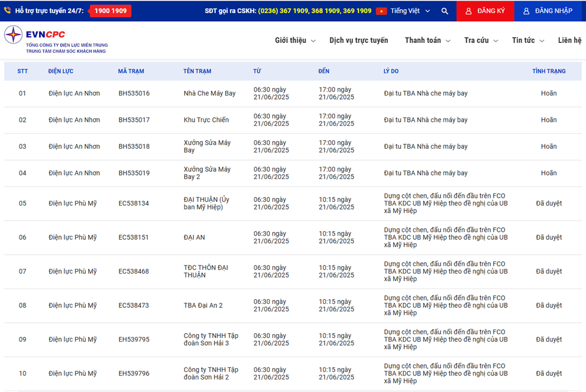
Task: Click the ĐĂNG NHẬP login button
Action: tap(548, 11)
